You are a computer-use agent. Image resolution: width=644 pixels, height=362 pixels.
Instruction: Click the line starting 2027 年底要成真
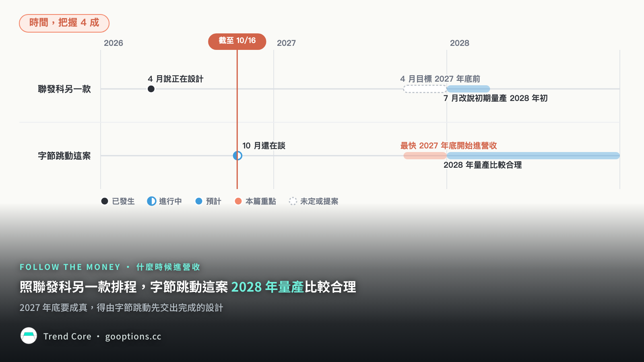(x=121, y=308)
